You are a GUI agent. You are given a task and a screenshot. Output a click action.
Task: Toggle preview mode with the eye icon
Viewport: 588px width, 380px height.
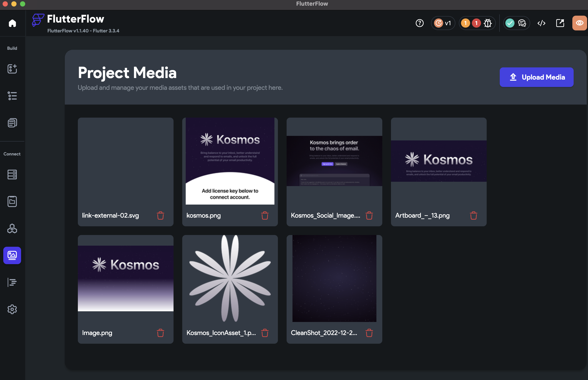coord(579,23)
